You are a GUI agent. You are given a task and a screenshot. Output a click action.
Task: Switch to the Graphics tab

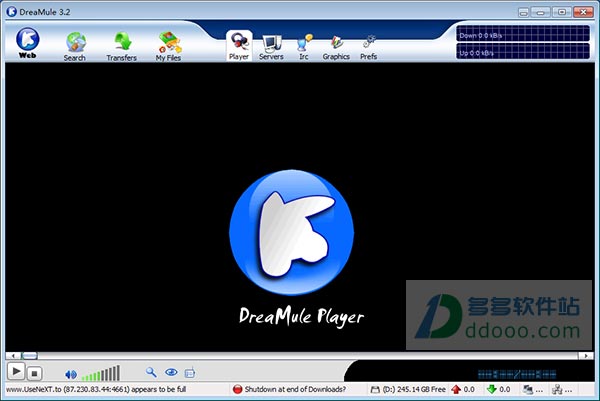(336, 47)
